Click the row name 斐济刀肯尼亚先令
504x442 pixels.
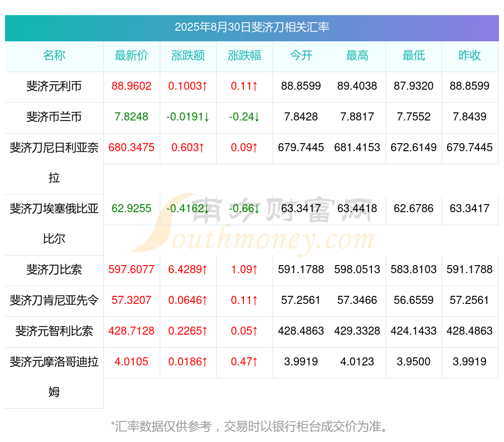point(54,300)
